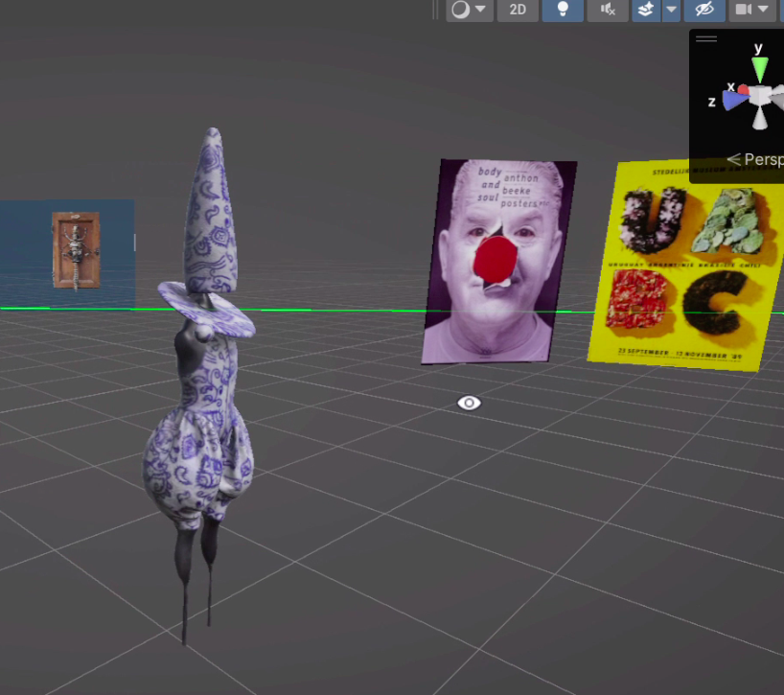
Task: Select the wooden door insect artwork
Action: pyautogui.click(x=76, y=250)
